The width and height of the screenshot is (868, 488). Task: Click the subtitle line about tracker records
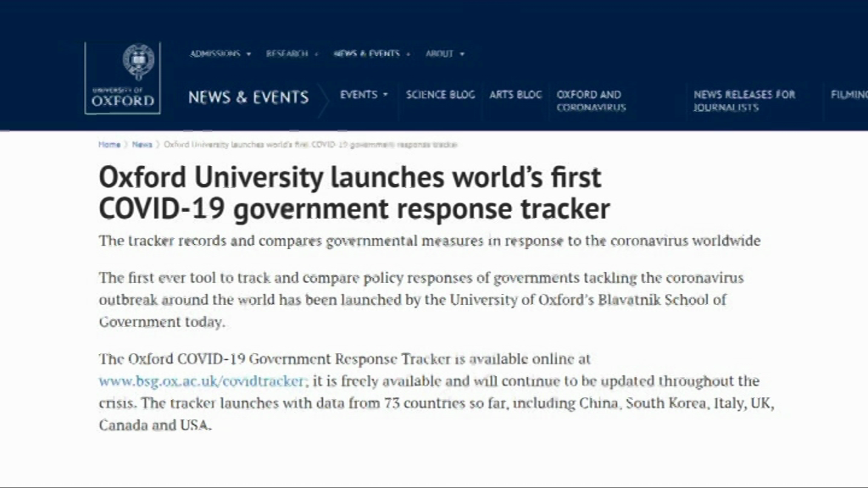point(429,241)
